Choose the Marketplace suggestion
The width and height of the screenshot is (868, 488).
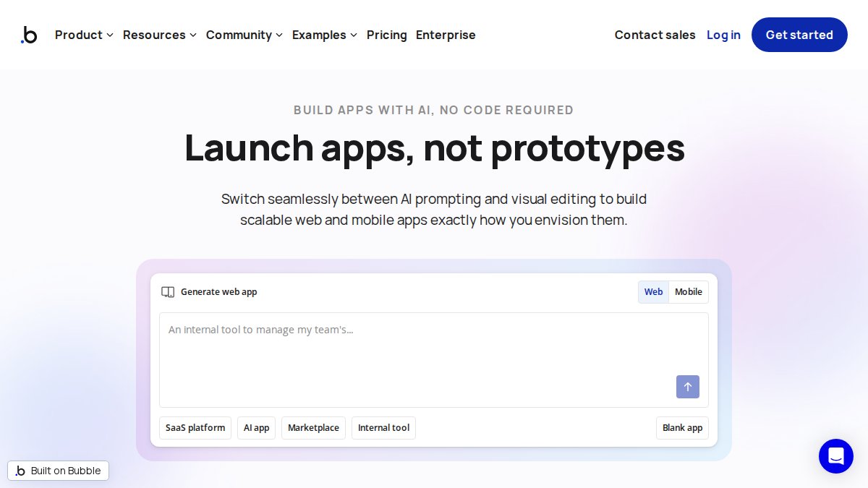coord(313,428)
